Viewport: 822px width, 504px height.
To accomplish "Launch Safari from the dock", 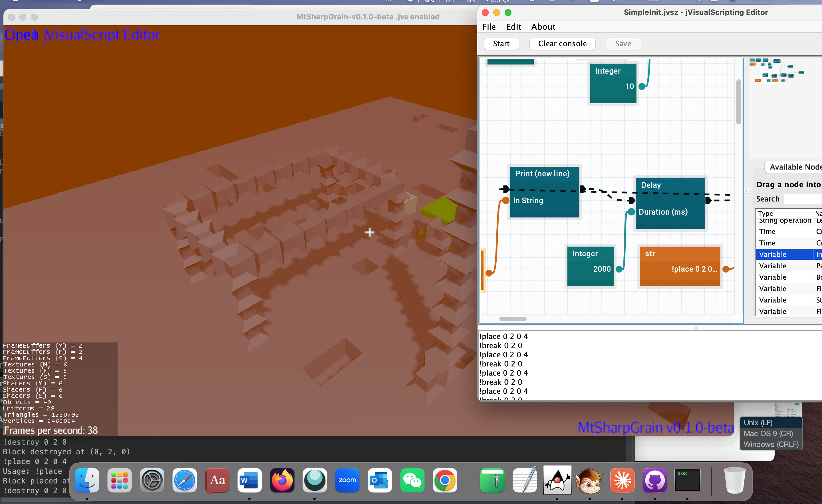I will click(x=184, y=480).
